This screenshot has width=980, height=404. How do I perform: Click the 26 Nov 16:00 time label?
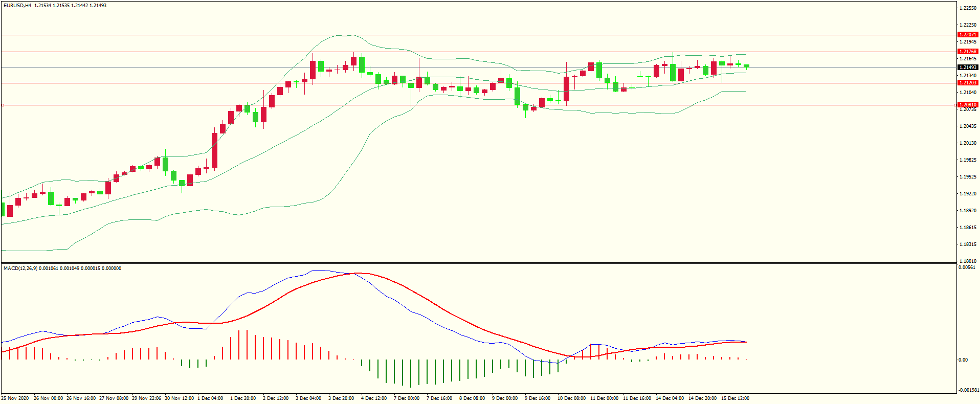pos(81,398)
